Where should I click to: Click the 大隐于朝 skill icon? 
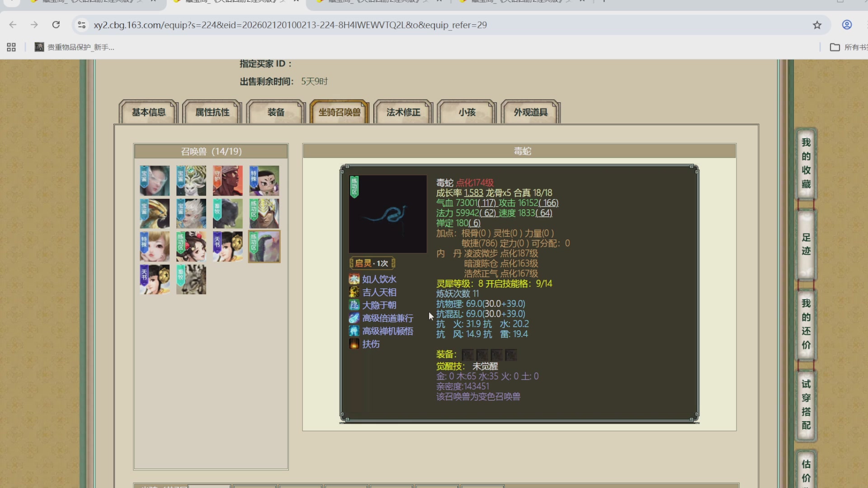click(x=354, y=305)
